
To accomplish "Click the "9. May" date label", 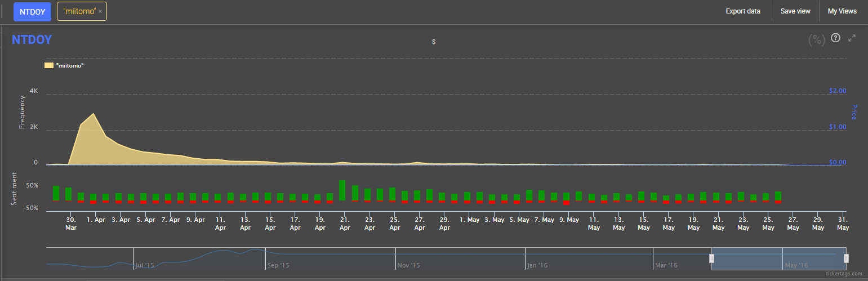I will click(x=569, y=220).
